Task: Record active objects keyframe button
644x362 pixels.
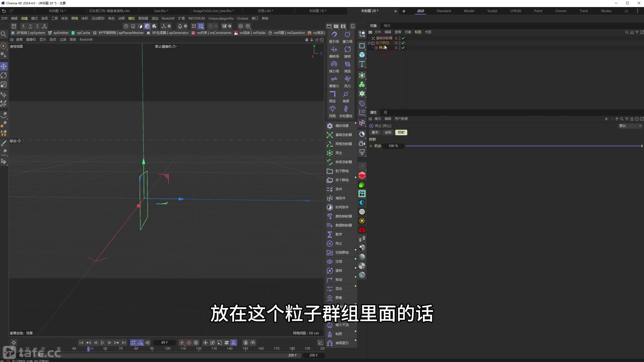Action: (x=182, y=343)
